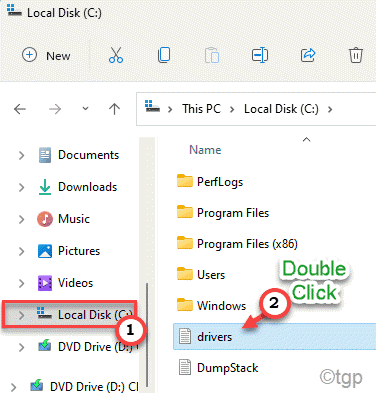Expand the Music tree node

[x=22, y=219]
